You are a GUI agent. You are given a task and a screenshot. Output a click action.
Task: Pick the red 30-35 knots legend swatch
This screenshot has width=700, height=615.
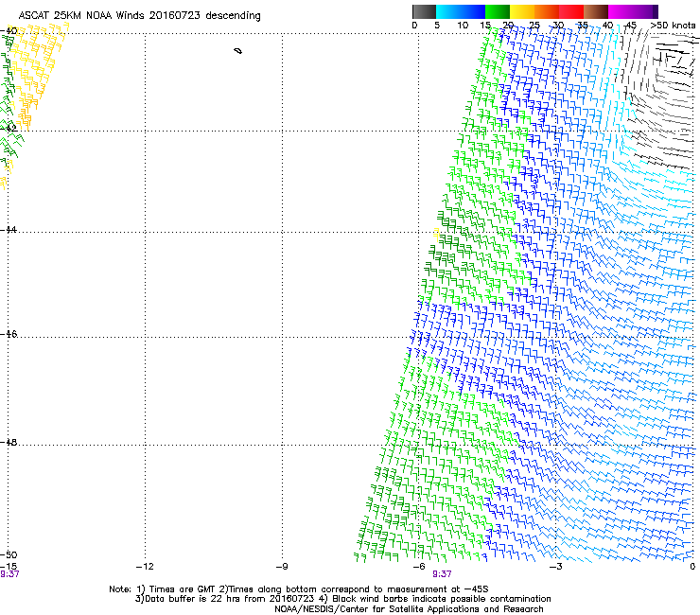pyautogui.click(x=571, y=11)
